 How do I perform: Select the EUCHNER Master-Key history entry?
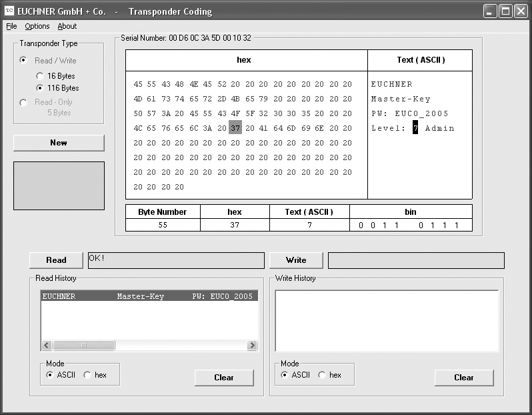(x=148, y=296)
